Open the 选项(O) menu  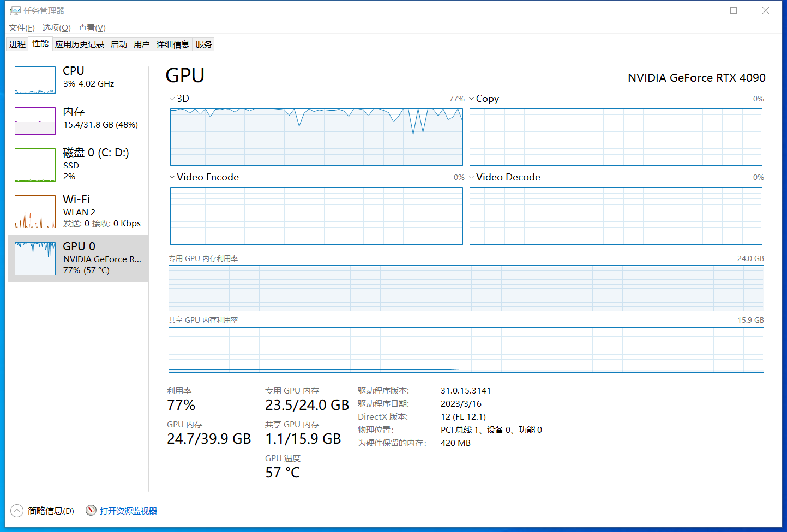tap(57, 28)
